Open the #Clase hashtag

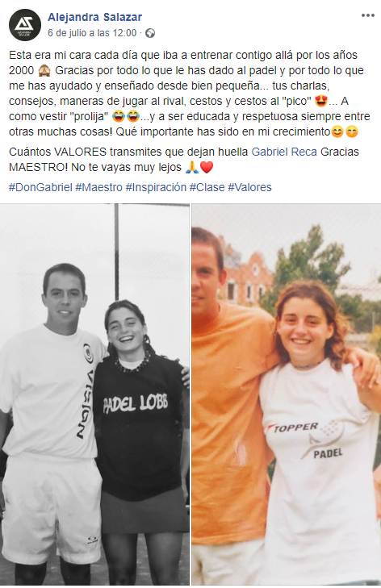click(x=207, y=187)
